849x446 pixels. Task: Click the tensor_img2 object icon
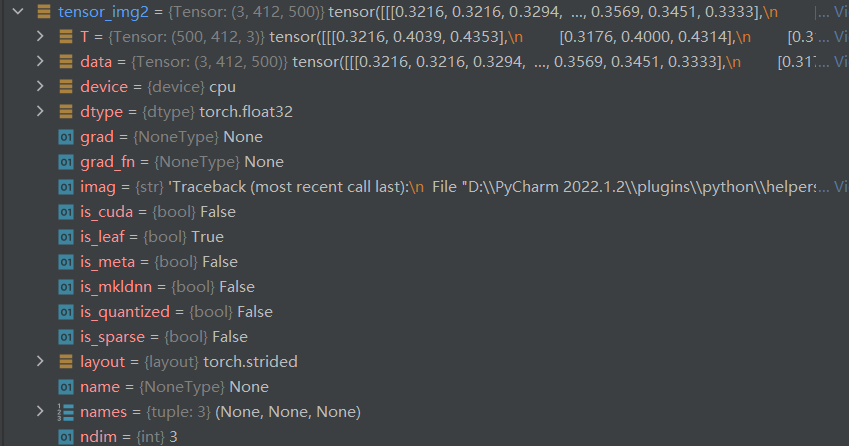[x=44, y=11]
